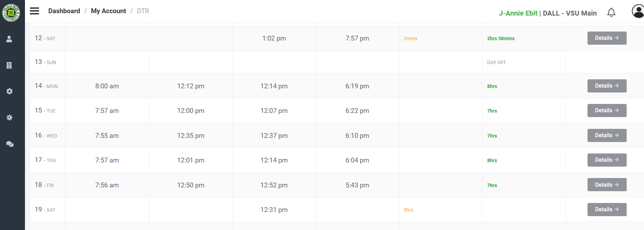
Task: Click the Visayas State University logo
Action: click(x=11, y=13)
